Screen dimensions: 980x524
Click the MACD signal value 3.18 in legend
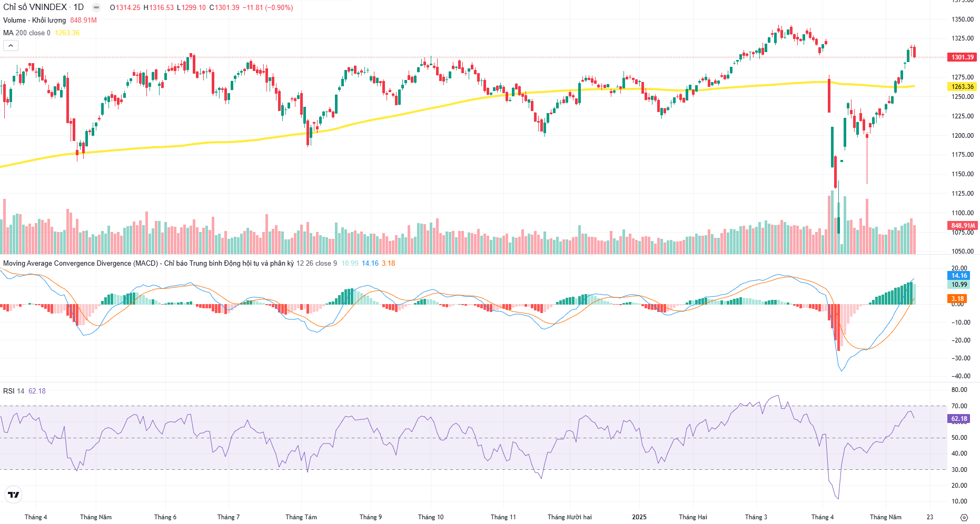point(388,263)
